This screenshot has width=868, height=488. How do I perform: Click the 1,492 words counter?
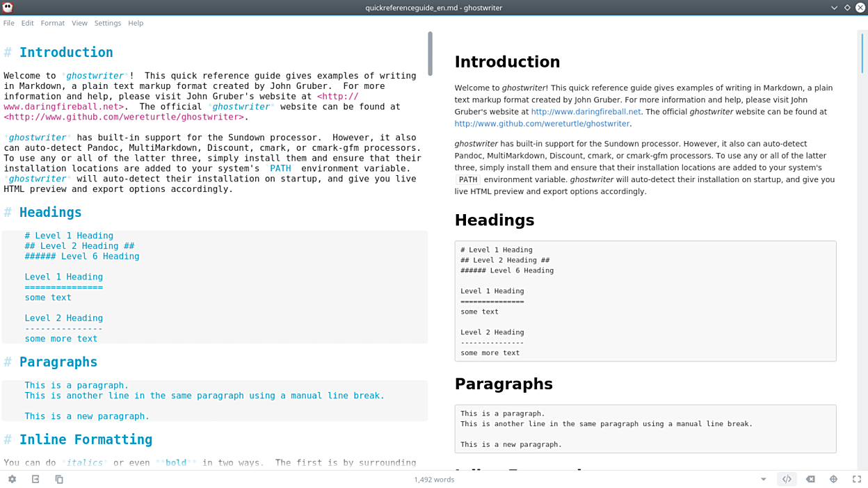pos(434,480)
